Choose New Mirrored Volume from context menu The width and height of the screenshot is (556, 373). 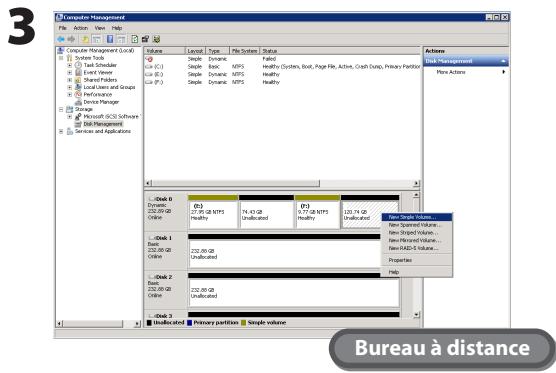(417, 240)
